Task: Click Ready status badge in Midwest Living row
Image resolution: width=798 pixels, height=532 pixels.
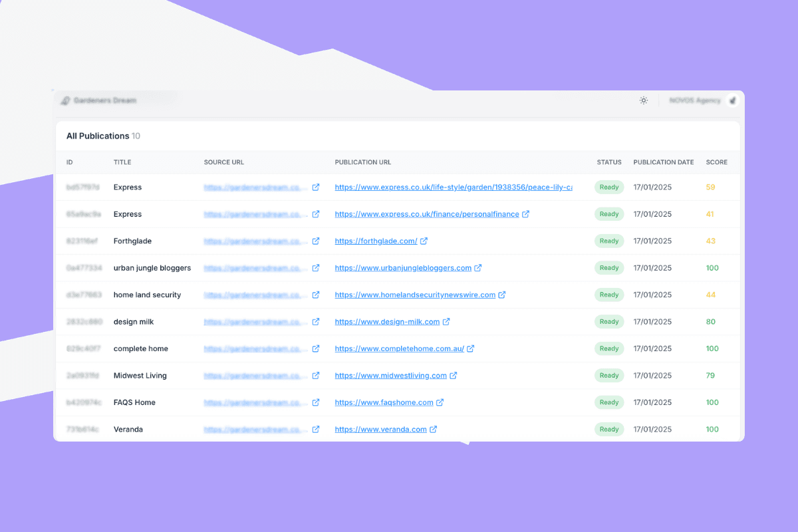Action: pyautogui.click(x=609, y=376)
